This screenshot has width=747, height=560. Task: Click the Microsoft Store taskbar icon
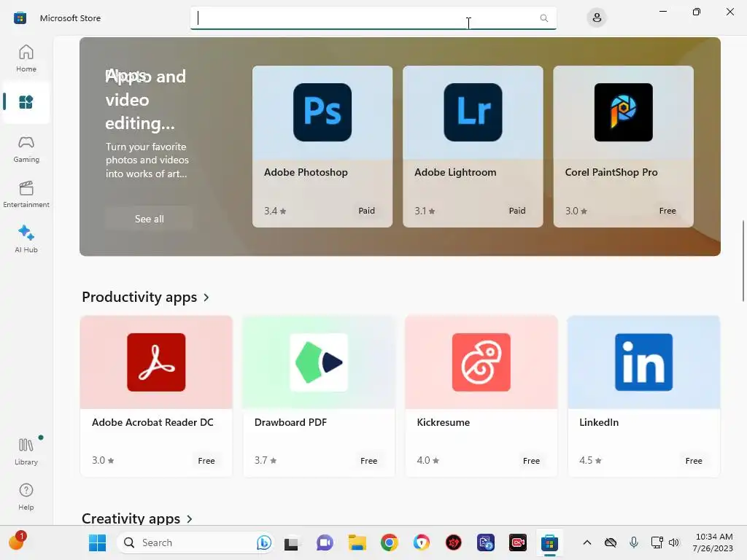pyautogui.click(x=549, y=542)
